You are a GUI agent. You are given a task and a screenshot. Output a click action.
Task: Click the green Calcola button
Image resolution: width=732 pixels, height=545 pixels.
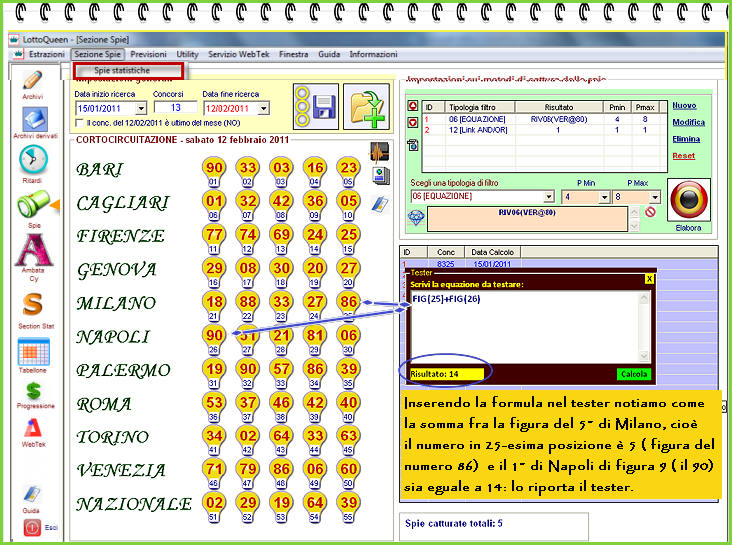click(x=633, y=374)
